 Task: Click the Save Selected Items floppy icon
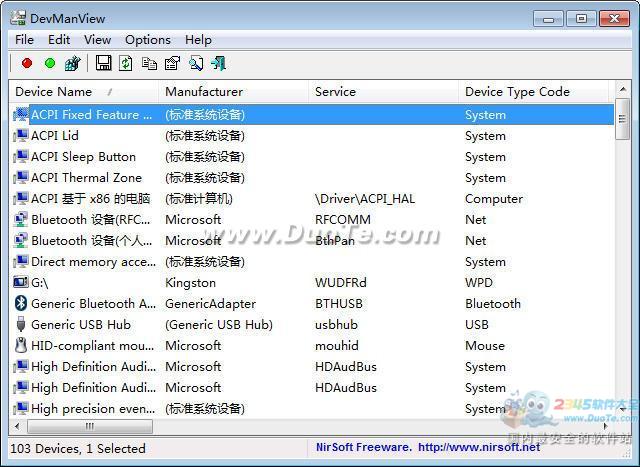point(103,63)
